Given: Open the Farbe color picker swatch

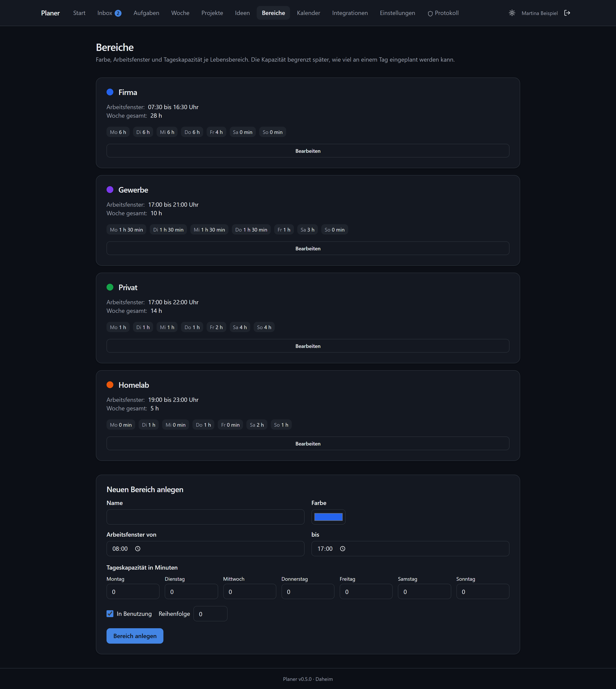Looking at the screenshot, I should point(328,517).
